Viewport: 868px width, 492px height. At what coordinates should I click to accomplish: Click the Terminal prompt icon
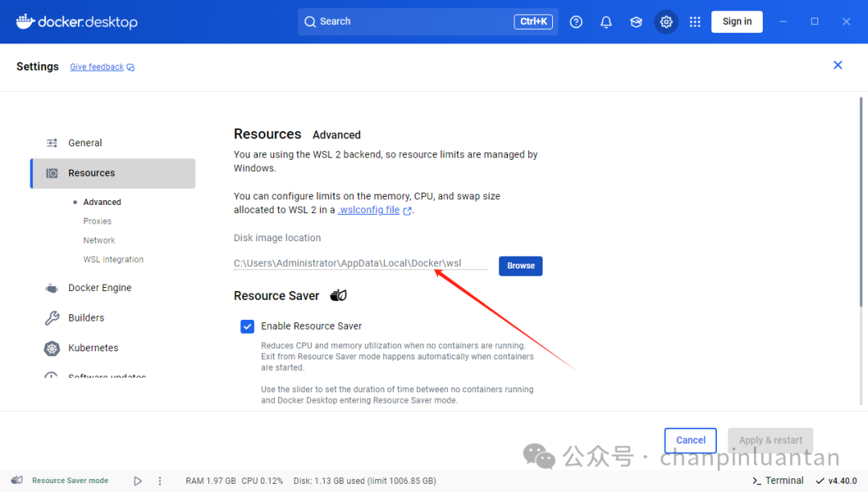pos(756,481)
